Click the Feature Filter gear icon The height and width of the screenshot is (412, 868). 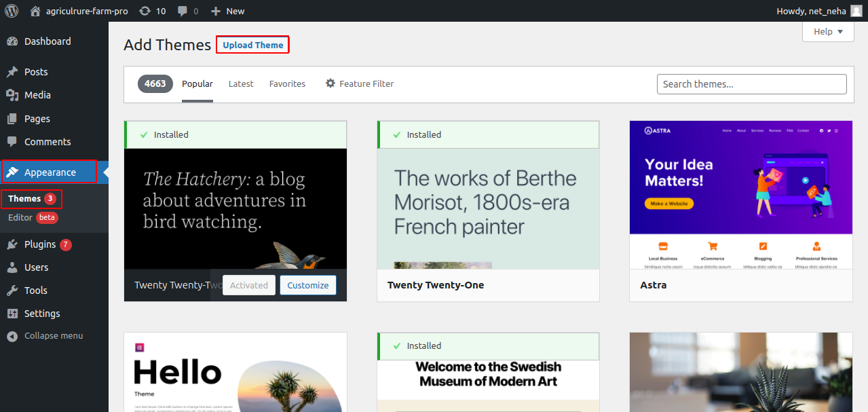pos(331,83)
